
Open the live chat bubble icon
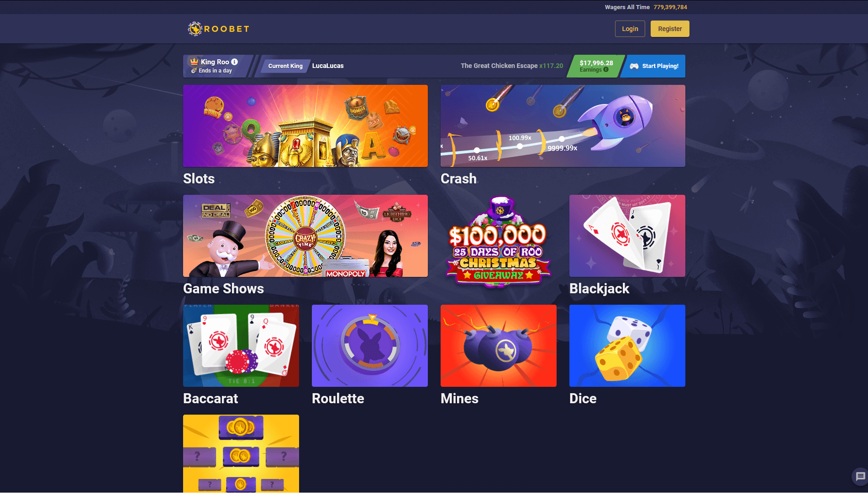click(860, 477)
